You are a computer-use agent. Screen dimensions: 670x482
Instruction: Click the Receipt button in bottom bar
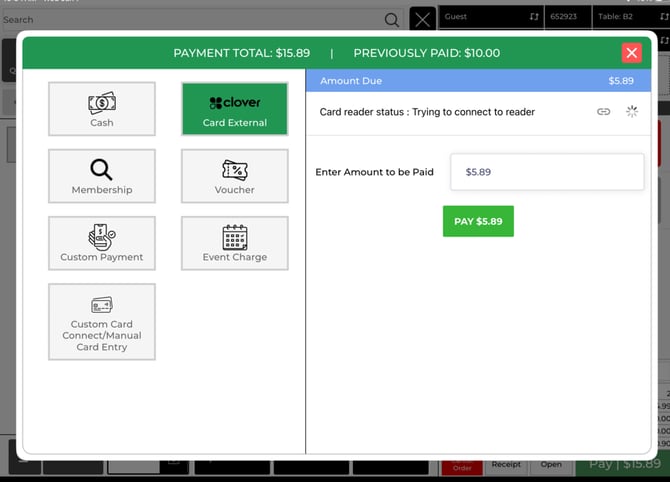click(x=506, y=465)
